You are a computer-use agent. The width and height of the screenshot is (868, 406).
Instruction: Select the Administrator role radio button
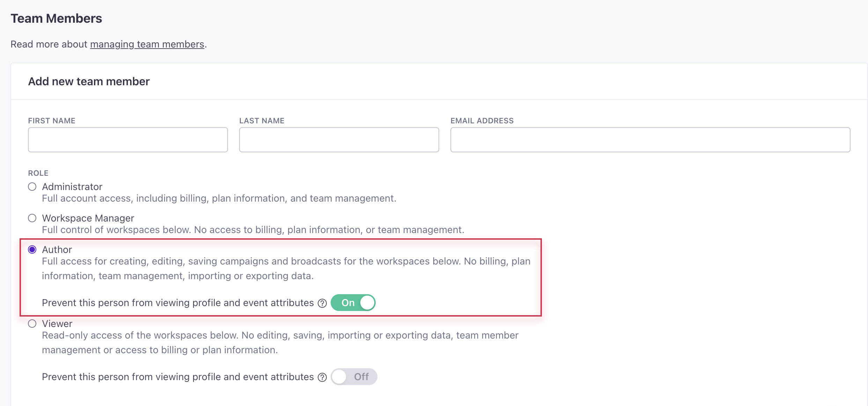[x=32, y=187]
